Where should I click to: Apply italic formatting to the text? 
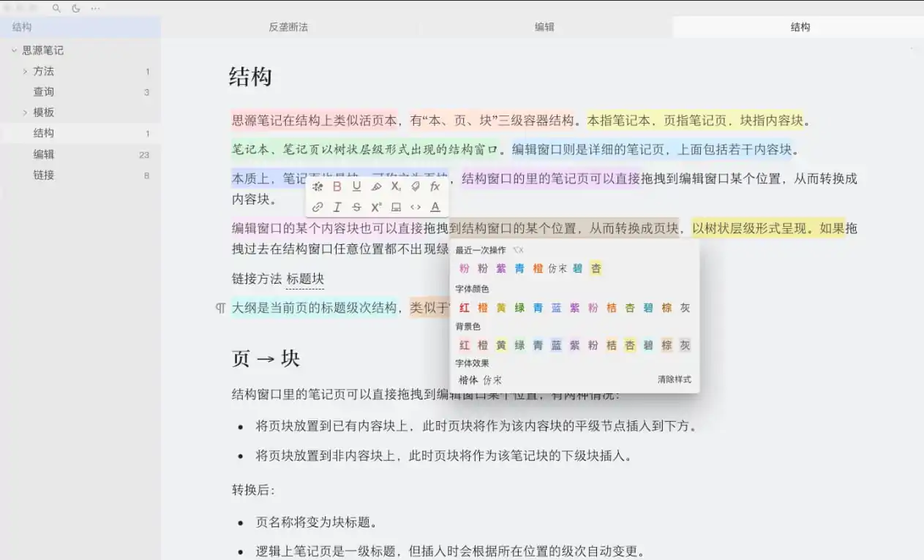(x=337, y=207)
